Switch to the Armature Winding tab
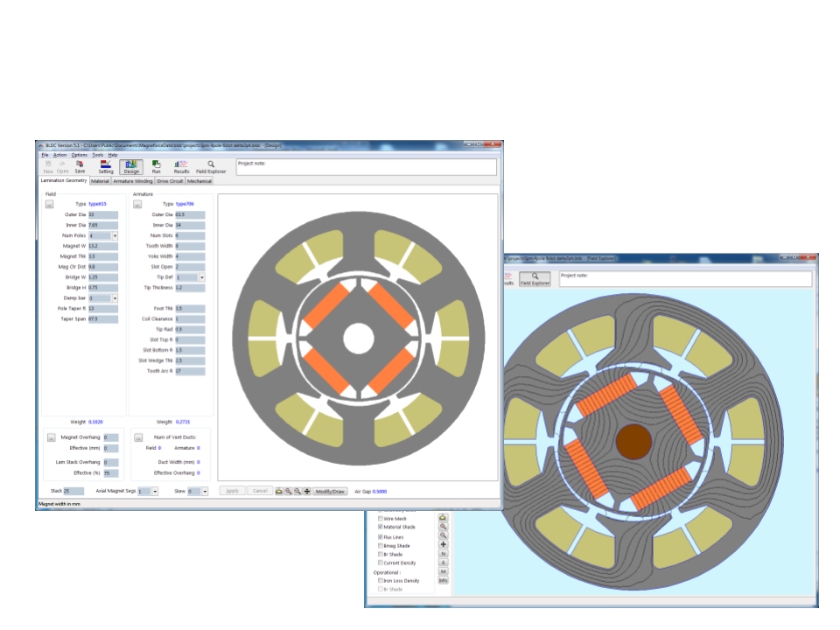This screenshot has width=840, height=630. click(132, 181)
